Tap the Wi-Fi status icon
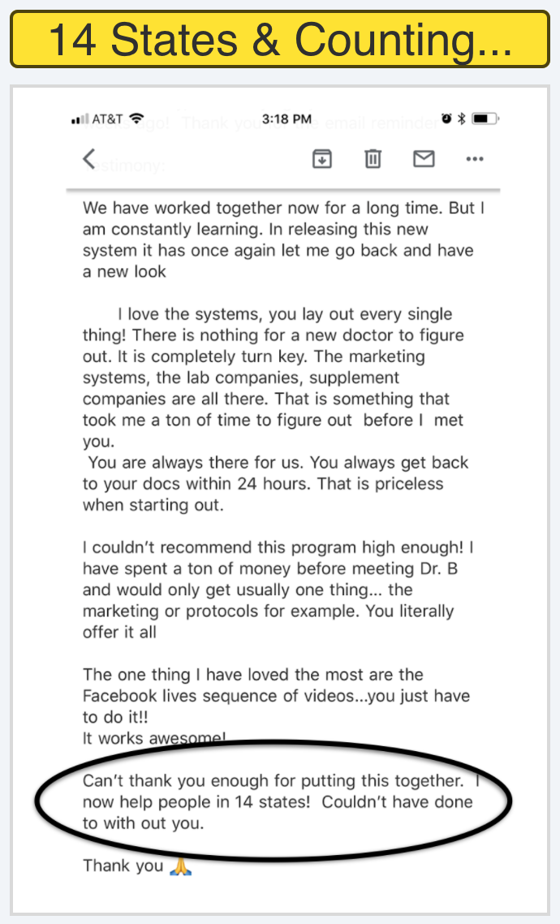The width and height of the screenshot is (560, 924). click(136, 119)
